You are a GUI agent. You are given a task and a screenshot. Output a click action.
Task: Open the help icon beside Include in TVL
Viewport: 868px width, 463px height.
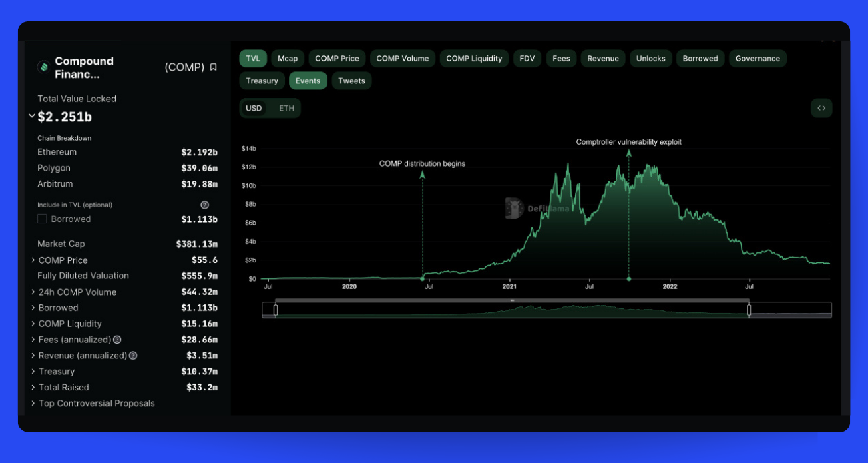205,205
